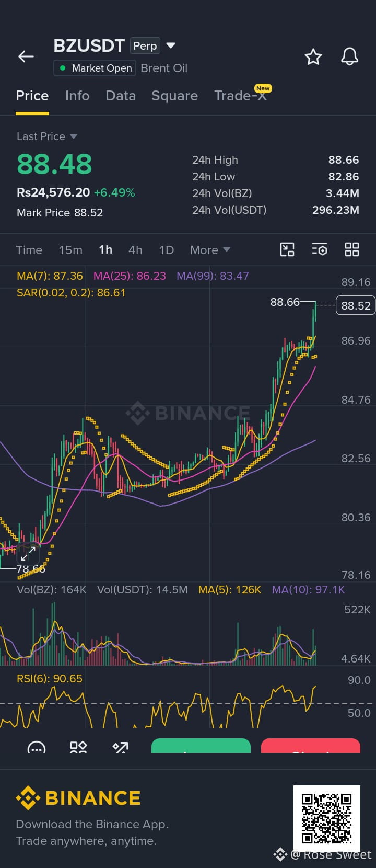376x868 pixels.
Task: Expand the More intervals dropdown
Action: pyautogui.click(x=210, y=250)
